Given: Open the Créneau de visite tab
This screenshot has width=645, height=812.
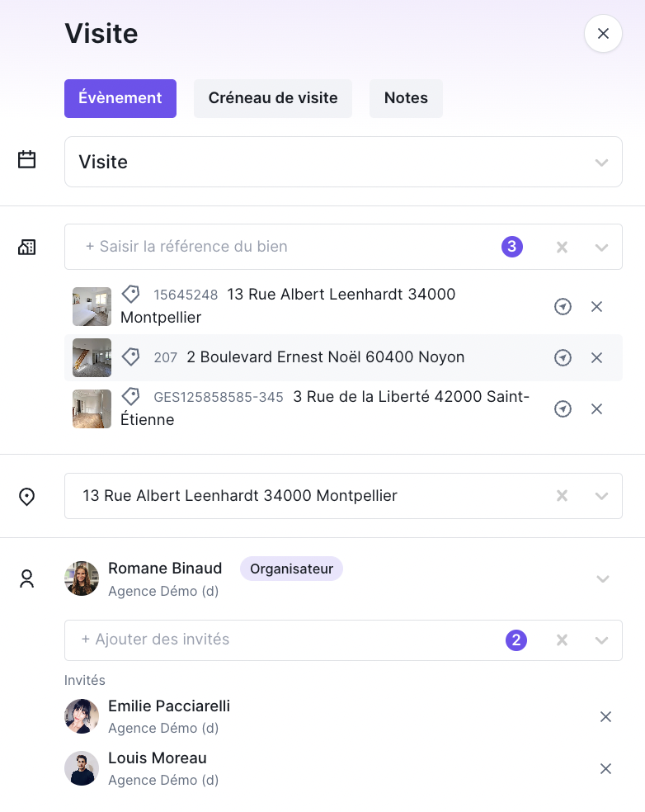Looking at the screenshot, I should pos(273,98).
